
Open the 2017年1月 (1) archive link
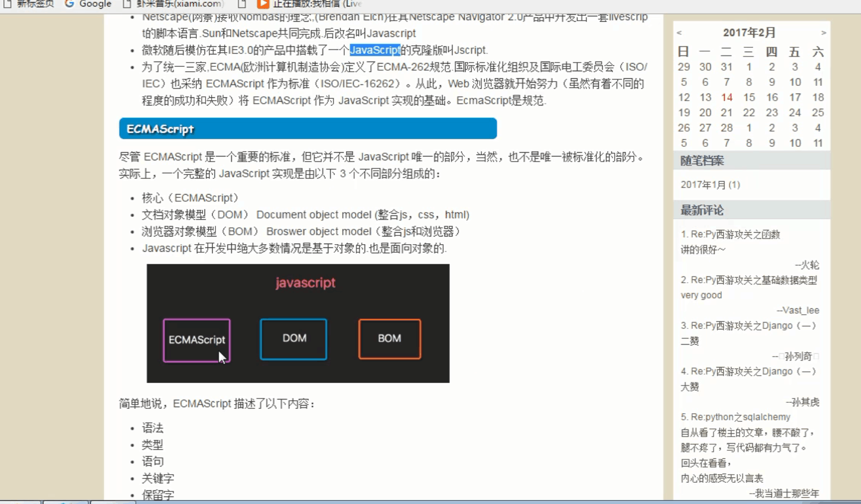710,185
